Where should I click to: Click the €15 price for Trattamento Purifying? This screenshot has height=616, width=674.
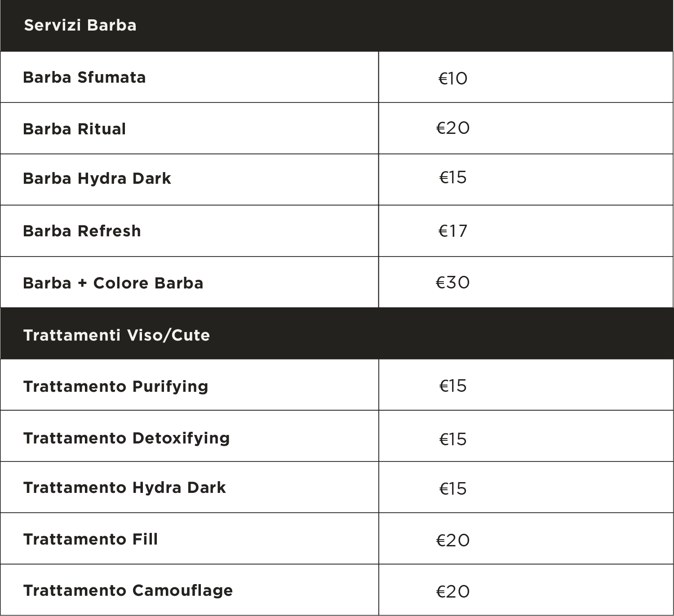tap(453, 386)
